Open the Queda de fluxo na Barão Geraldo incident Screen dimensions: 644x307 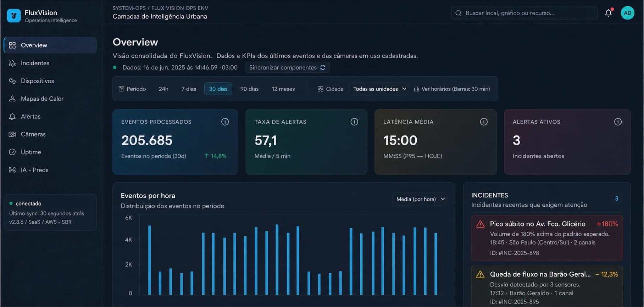(547, 286)
